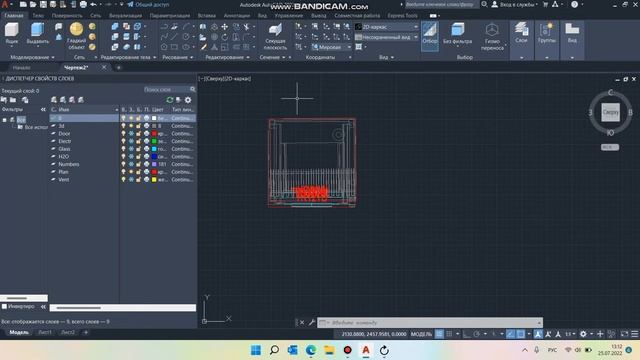This screenshot has height=360, width=640.
Task: Click the New Property Filter icon
Action: (4, 100)
